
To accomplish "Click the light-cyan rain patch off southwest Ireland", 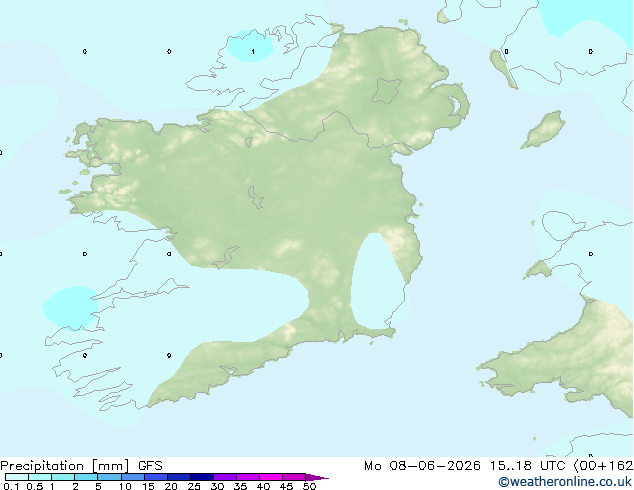I will [x=71, y=307].
